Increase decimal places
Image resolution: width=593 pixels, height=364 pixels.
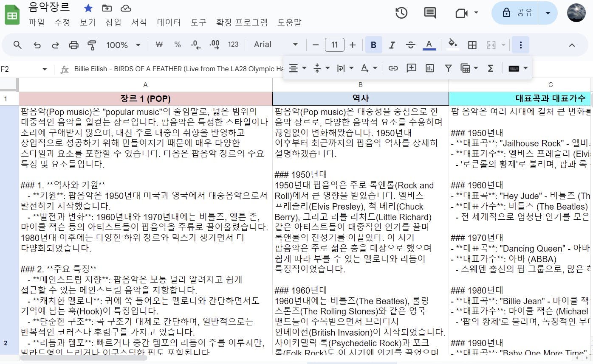215,45
